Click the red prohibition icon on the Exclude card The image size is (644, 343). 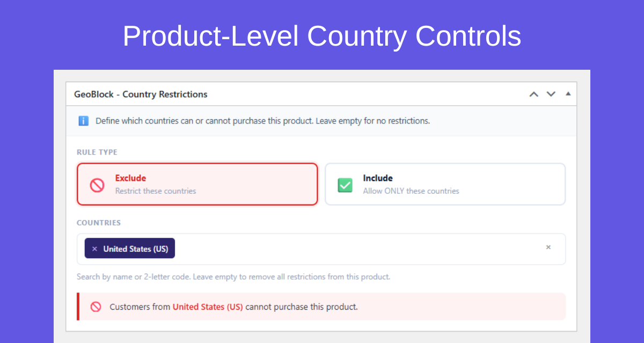(x=96, y=185)
